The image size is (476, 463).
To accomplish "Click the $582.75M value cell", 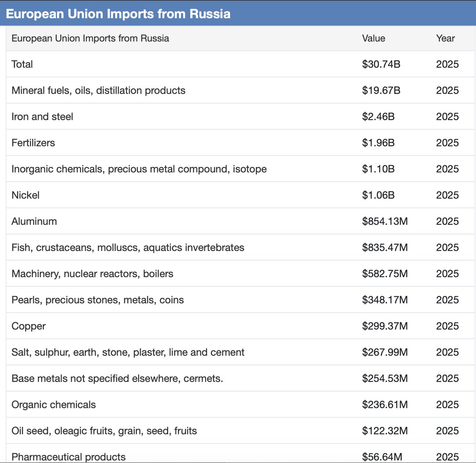I will pyautogui.click(x=385, y=274).
